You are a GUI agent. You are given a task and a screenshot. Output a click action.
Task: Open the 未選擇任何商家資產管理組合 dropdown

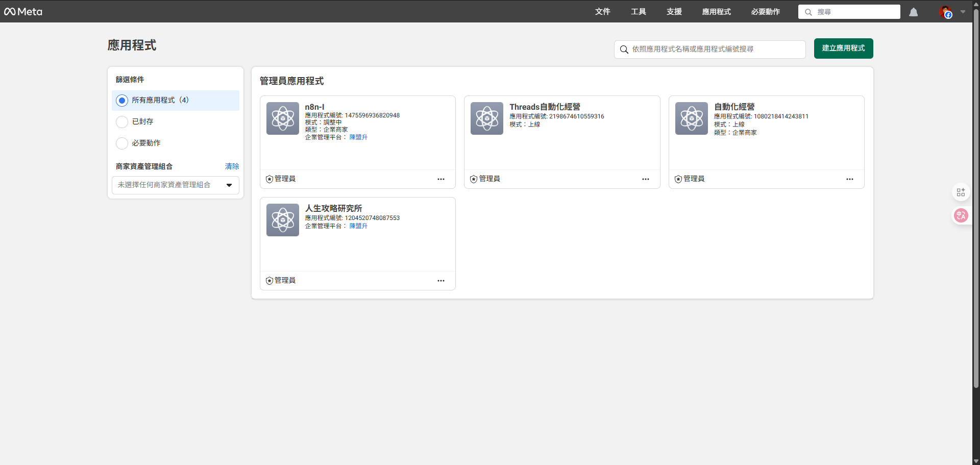pyautogui.click(x=175, y=185)
